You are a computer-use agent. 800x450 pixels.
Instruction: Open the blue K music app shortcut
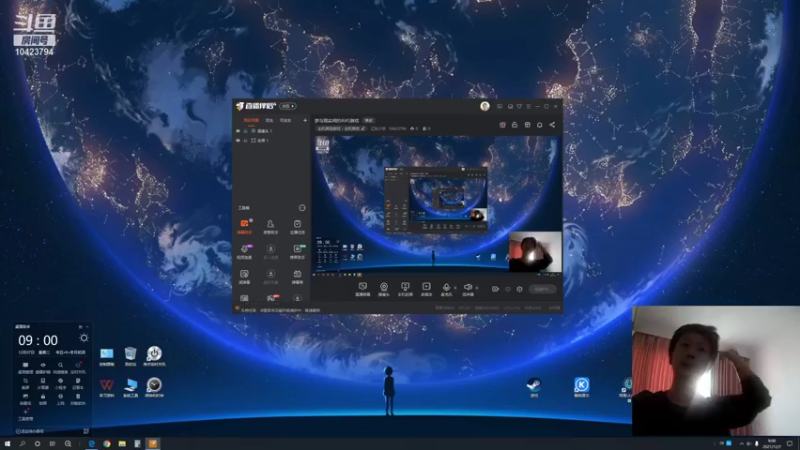click(x=582, y=387)
